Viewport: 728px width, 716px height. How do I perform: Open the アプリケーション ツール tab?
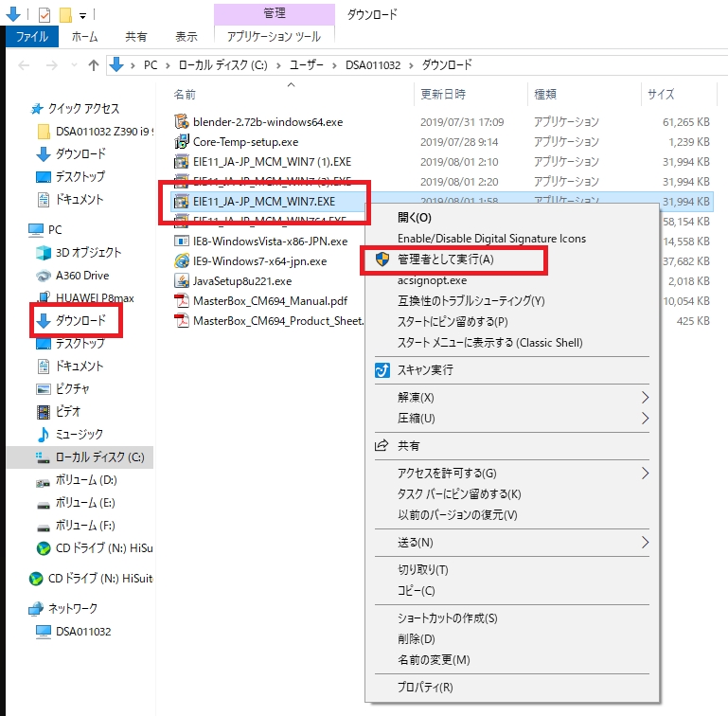(x=274, y=37)
